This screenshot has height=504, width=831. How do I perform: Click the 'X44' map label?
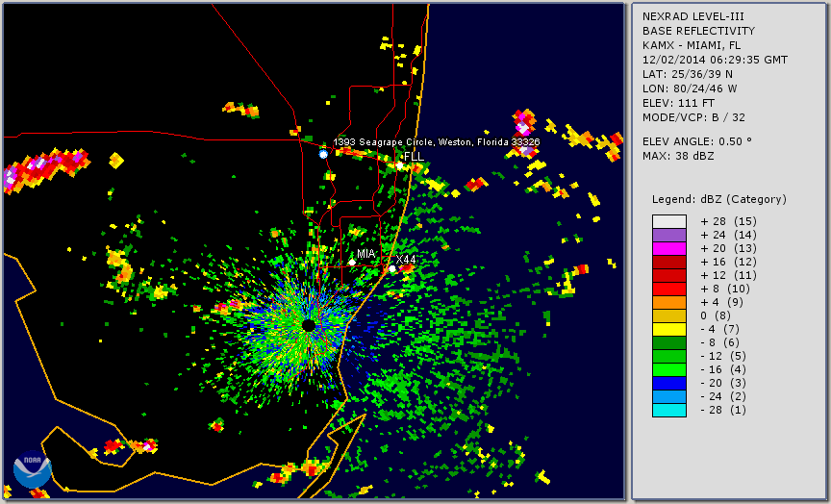pos(406,260)
